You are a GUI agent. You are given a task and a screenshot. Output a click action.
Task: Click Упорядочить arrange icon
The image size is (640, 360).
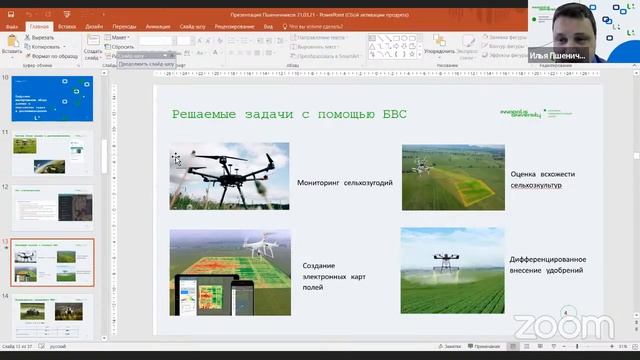click(x=439, y=41)
